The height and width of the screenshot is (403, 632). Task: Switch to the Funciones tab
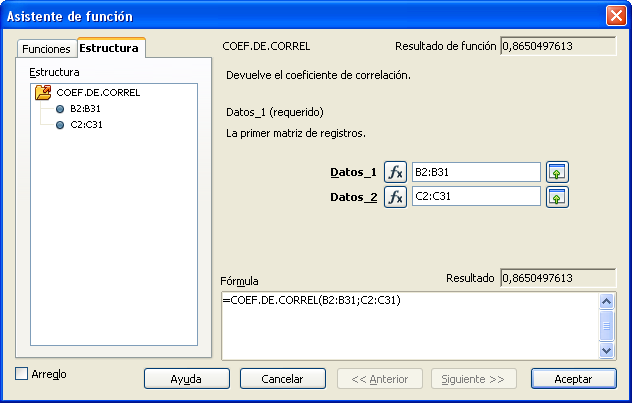[x=47, y=48]
